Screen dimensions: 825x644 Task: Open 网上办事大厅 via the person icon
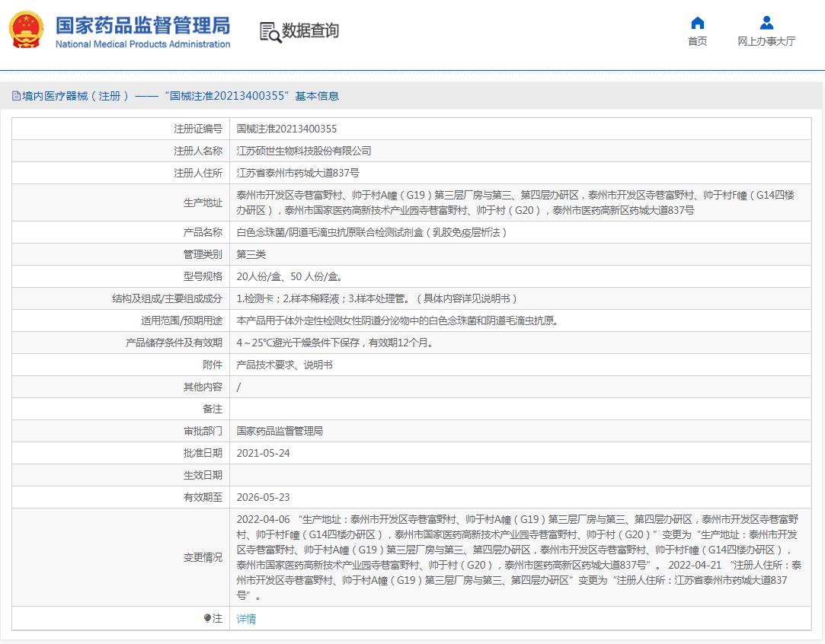tap(766, 23)
